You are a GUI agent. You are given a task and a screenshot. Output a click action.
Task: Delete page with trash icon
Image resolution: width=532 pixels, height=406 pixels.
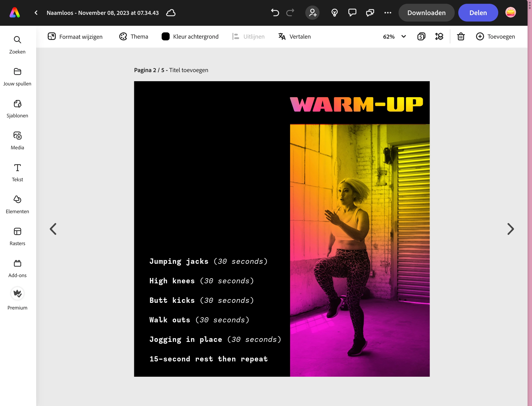461,36
